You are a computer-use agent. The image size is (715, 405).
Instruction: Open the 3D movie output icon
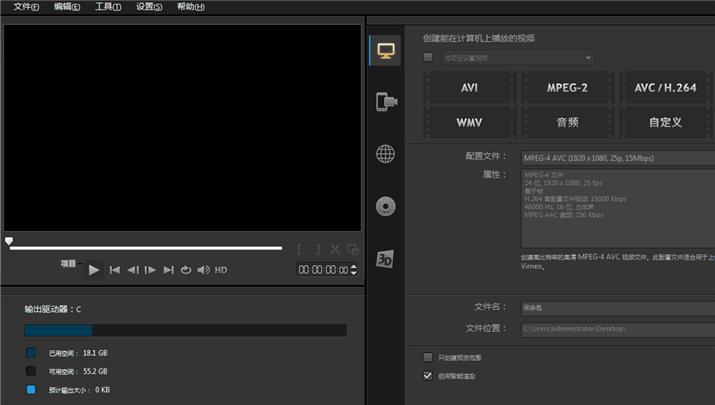(x=384, y=259)
